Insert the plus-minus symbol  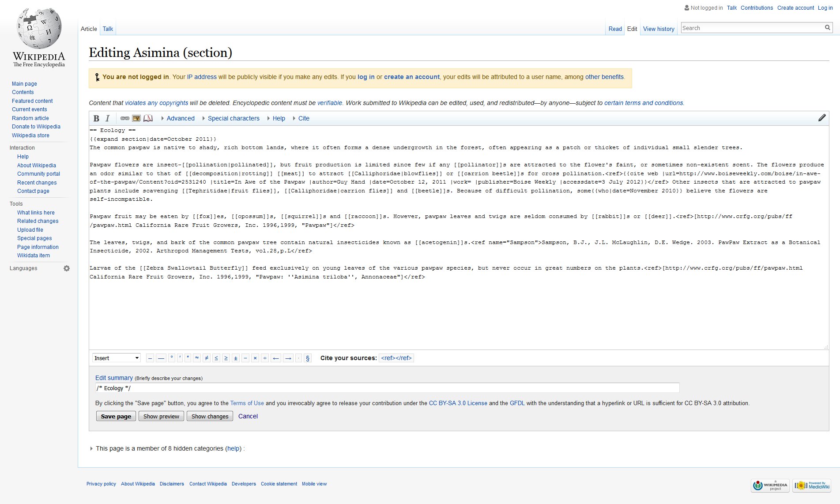[x=236, y=358]
